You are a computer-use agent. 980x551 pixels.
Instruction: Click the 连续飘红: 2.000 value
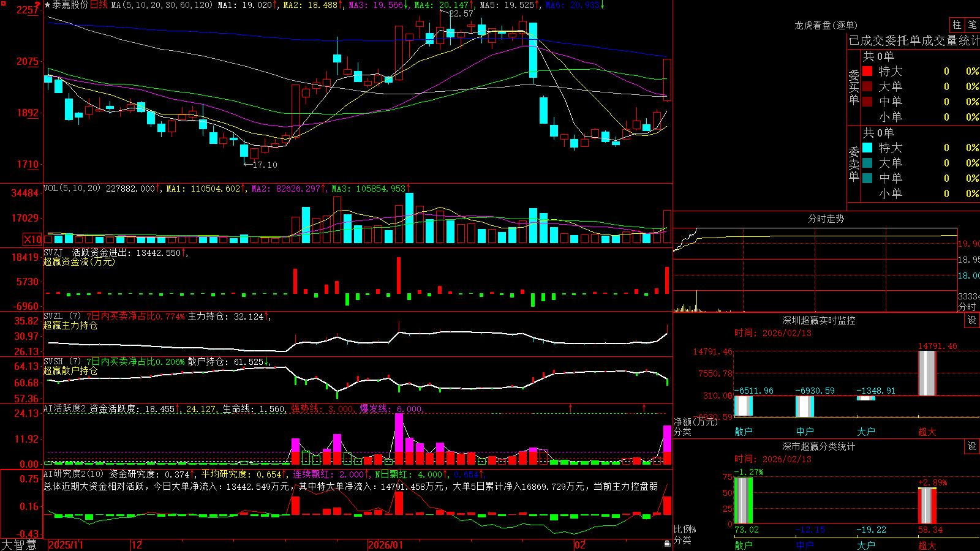click(x=331, y=474)
